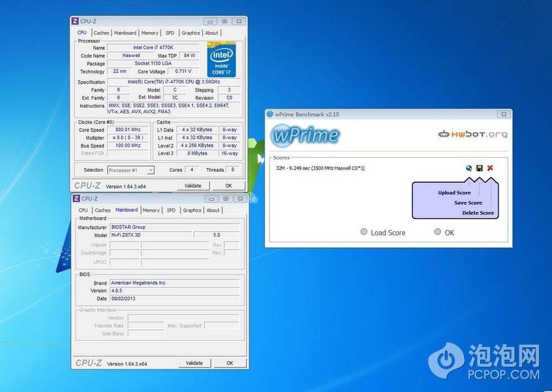
Task: Click the Core Speed value '800.01 MHz'
Action: [x=128, y=130]
